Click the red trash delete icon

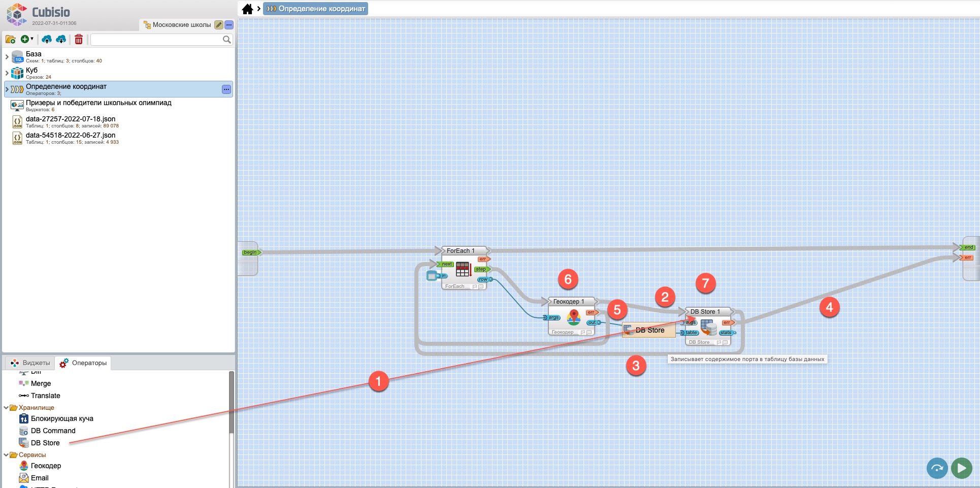point(79,39)
